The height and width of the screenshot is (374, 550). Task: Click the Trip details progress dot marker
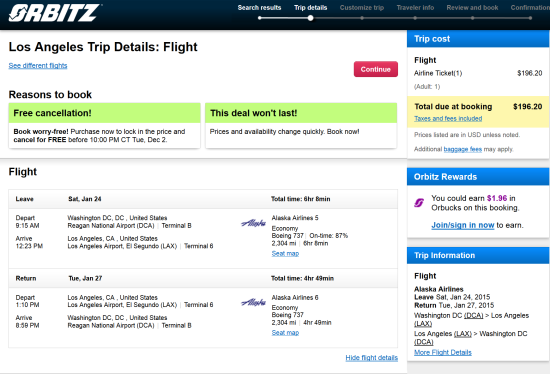[310, 18]
